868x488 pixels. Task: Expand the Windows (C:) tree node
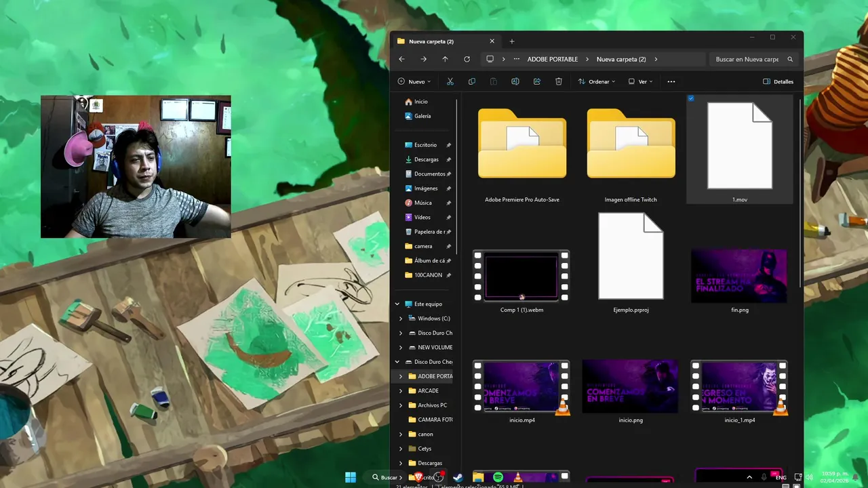tap(401, 319)
